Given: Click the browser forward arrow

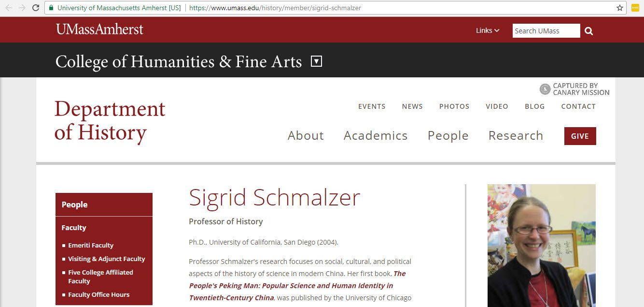Looking at the screenshot, I should [22, 8].
